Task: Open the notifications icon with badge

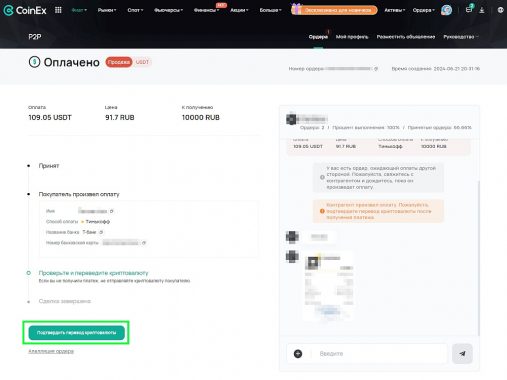Action: (x=469, y=9)
